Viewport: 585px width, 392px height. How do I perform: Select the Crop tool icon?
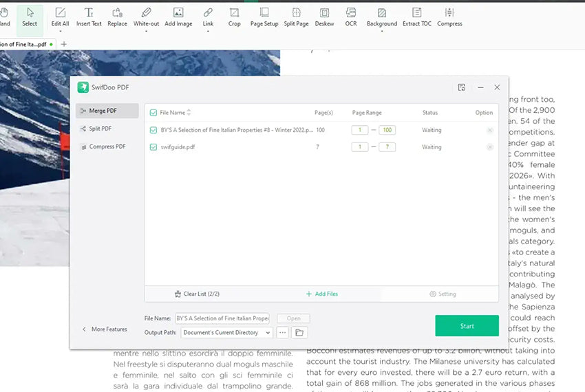pos(235,13)
